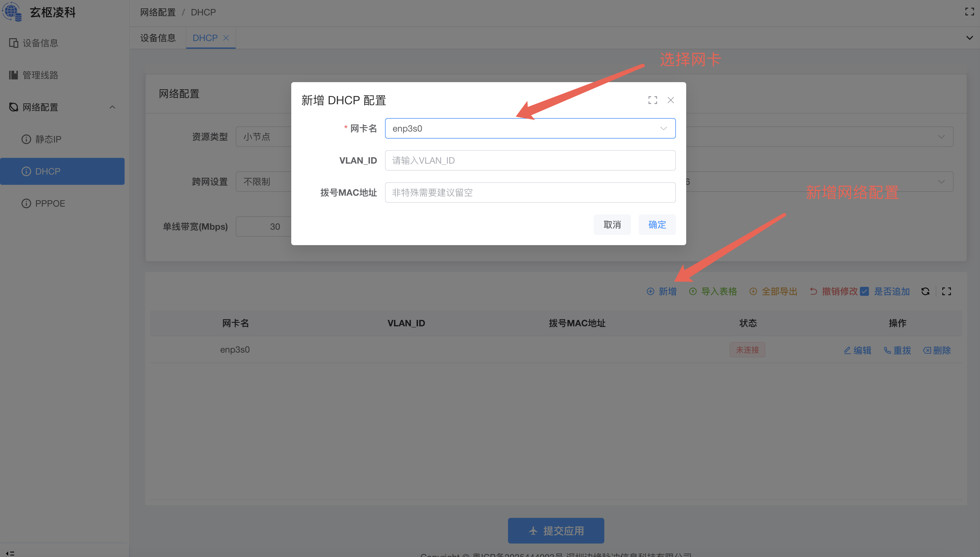Image resolution: width=980 pixels, height=557 pixels.
Task: Switch to the 设备信息 tab
Action: 158,38
